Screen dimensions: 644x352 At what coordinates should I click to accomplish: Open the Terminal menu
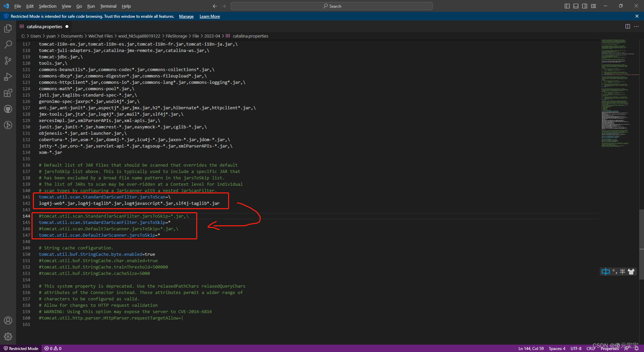[108, 6]
